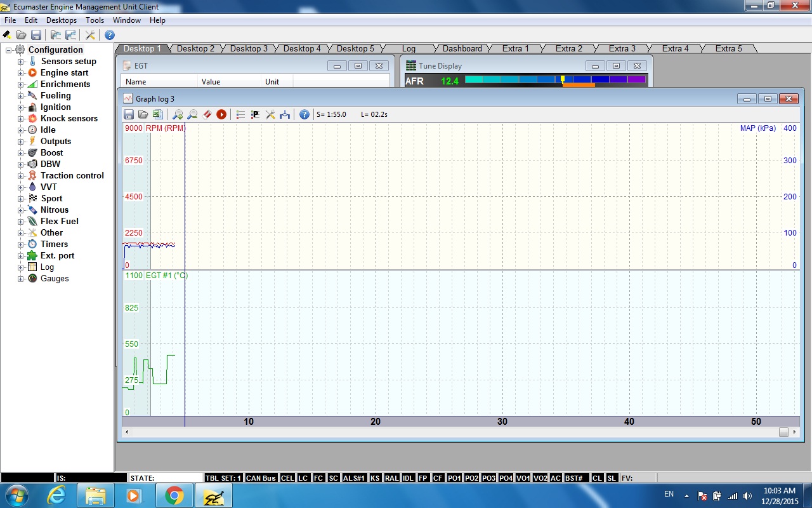Expand the Sensors setup tree node

pos(20,62)
